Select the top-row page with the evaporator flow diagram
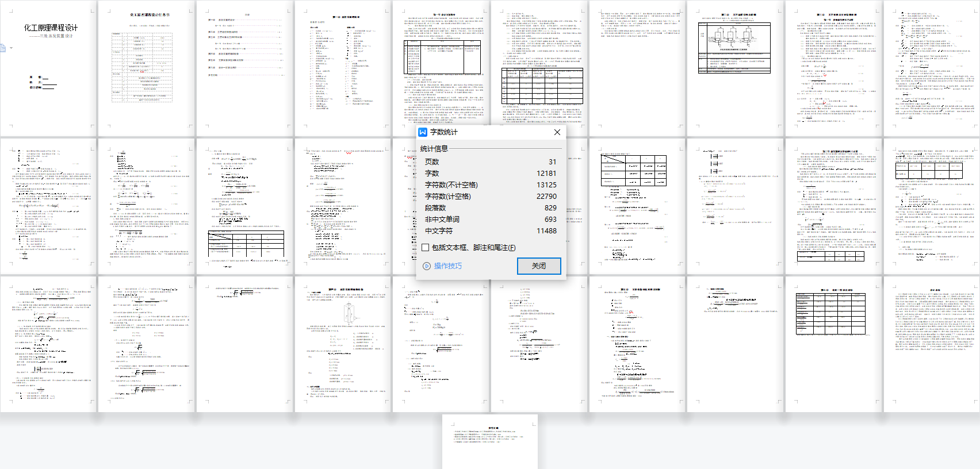Screen dimensions: 980x469 point(735,68)
